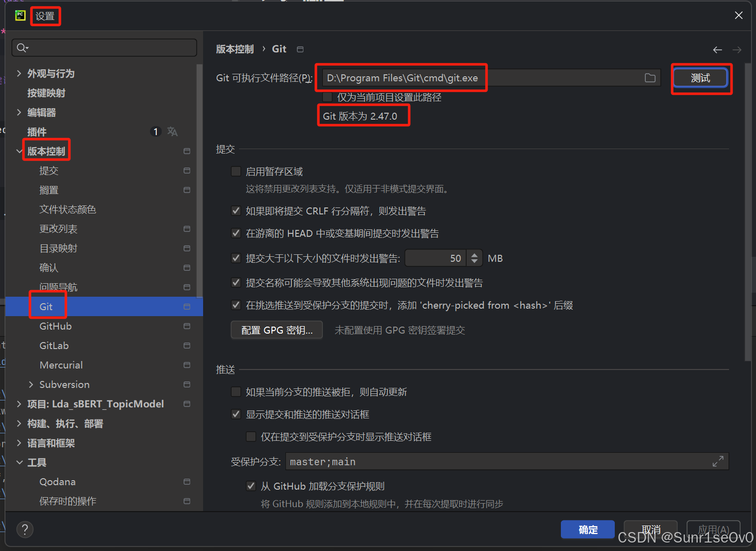
Task: Click the 应用(A) button
Action: (714, 530)
